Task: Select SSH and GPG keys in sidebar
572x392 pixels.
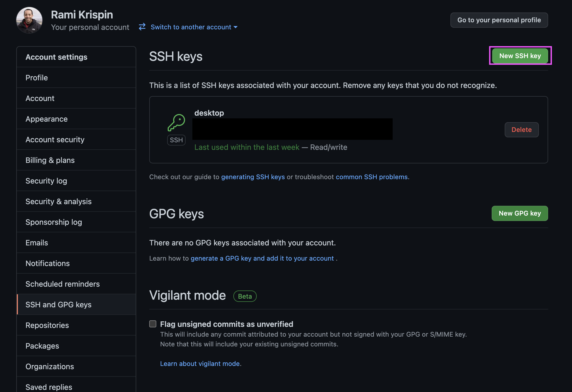Action: point(58,304)
